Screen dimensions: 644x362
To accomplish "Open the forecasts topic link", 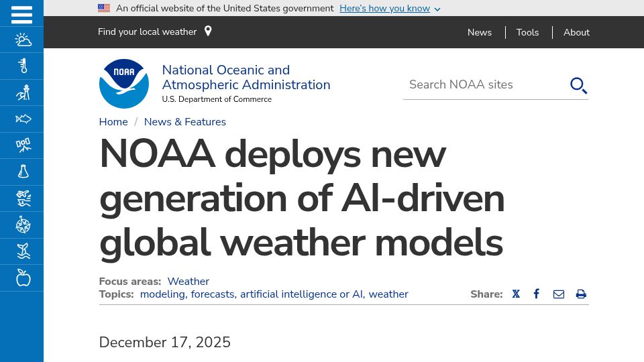I will click(213, 294).
